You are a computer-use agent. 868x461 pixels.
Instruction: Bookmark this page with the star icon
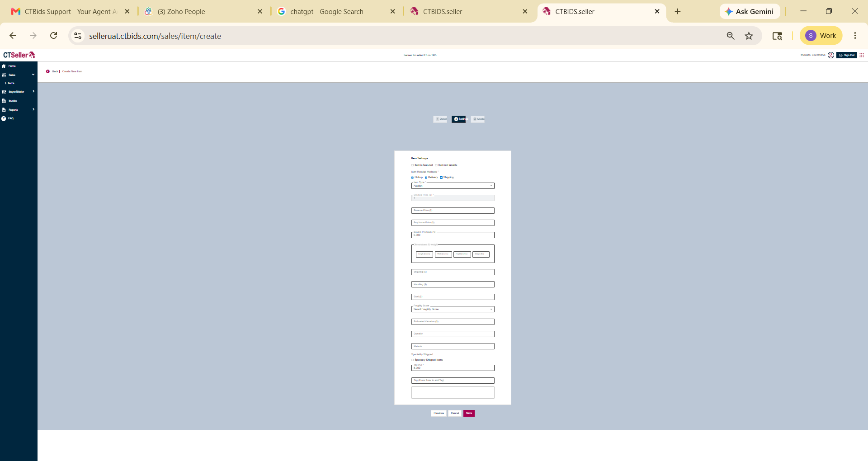coord(749,36)
